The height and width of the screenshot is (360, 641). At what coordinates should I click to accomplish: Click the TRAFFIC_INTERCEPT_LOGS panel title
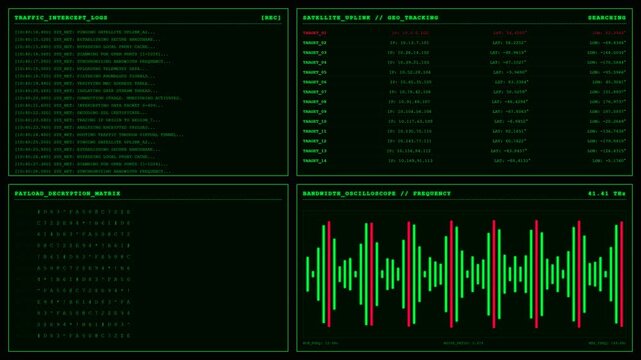tap(61, 18)
